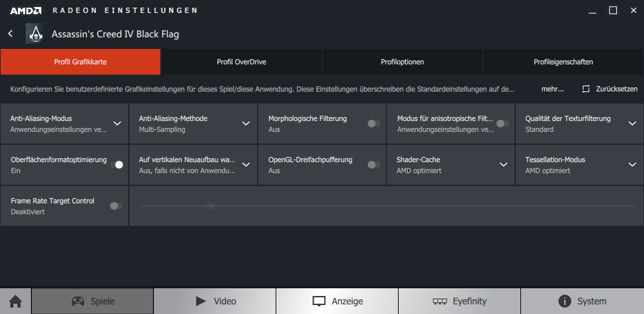This screenshot has width=644, height=314.
Task: Click the Deaktiviert status text
Action: [x=28, y=212]
